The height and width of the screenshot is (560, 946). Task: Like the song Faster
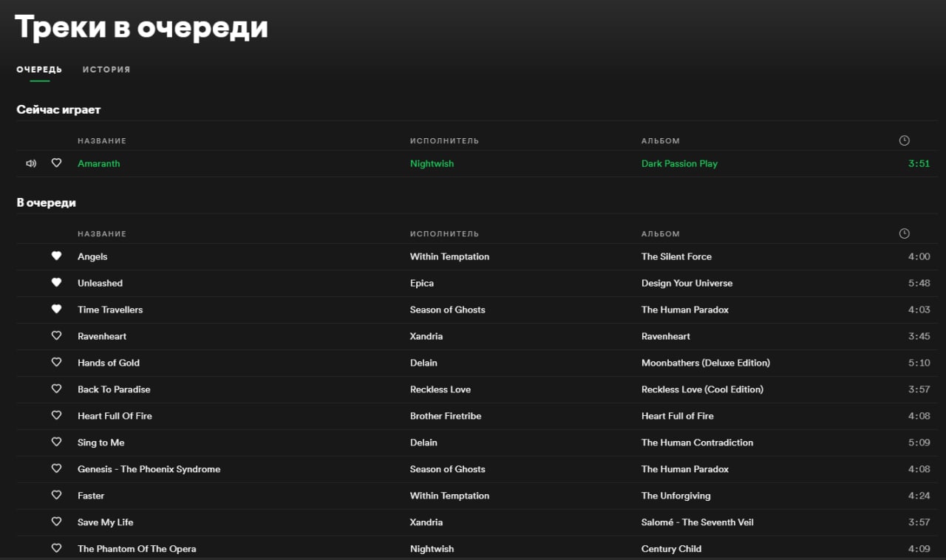click(56, 496)
